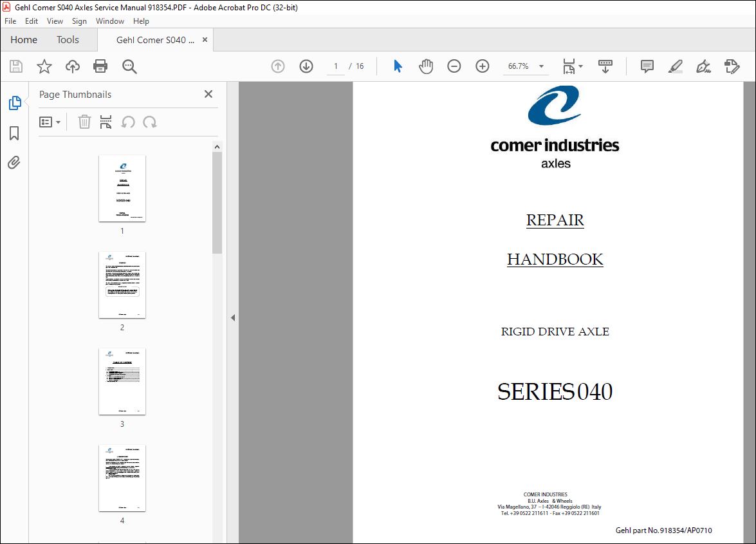
Task: Open the Bookmarks panel icon
Action: (x=14, y=133)
